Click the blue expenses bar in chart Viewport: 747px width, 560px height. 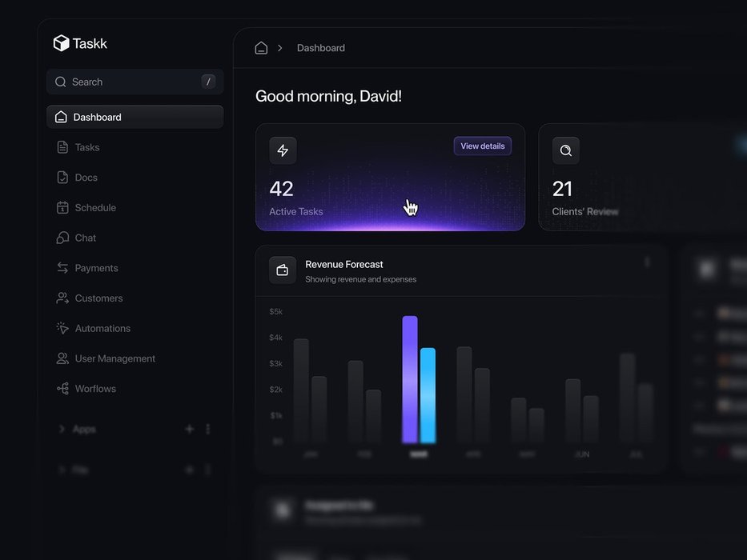click(x=428, y=396)
